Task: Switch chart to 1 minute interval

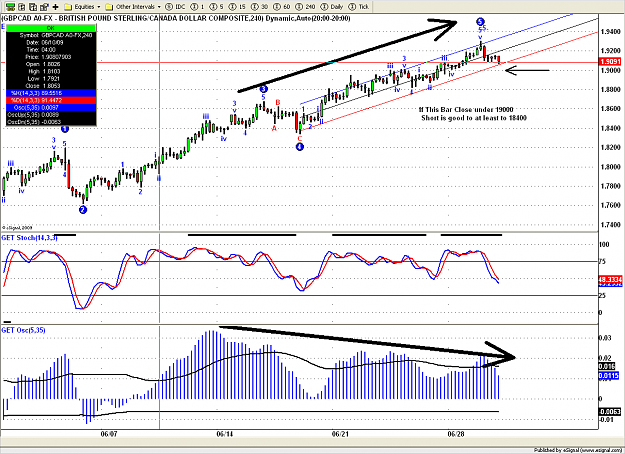Action: coord(198,6)
